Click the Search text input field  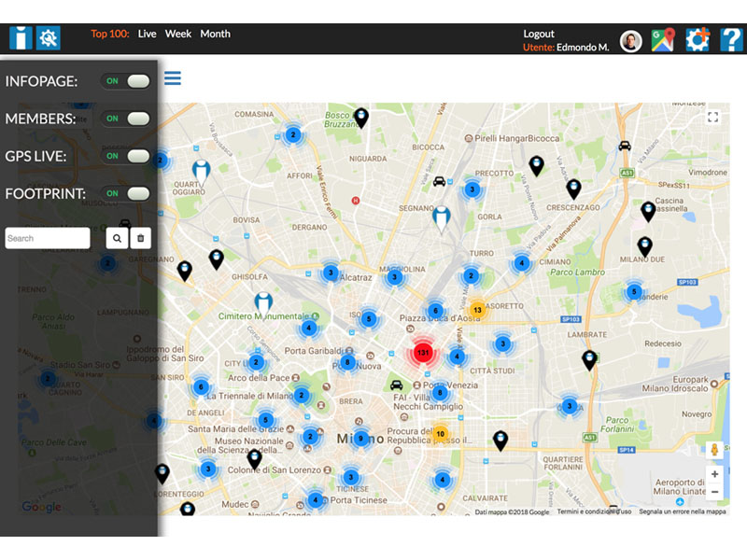tap(48, 238)
